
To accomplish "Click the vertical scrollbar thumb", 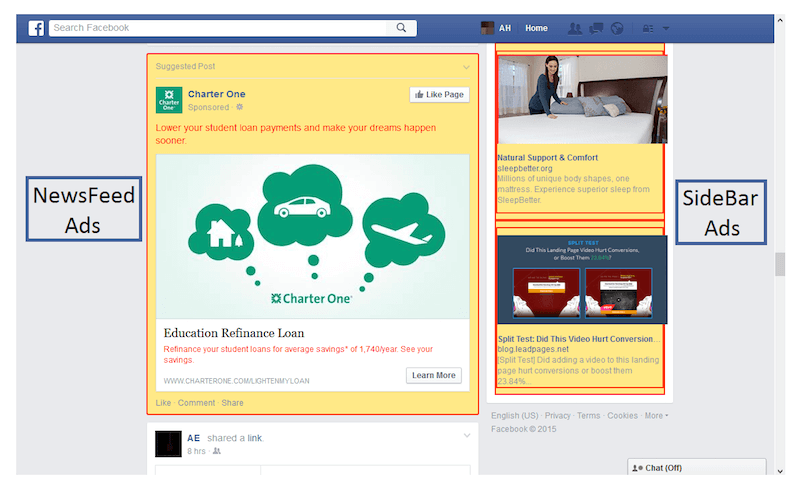I will [x=780, y=264].
